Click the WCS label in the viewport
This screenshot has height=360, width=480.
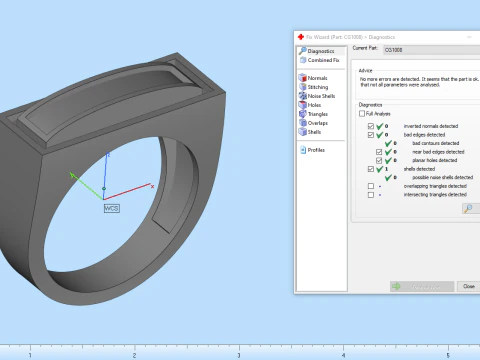click(112, 209)
